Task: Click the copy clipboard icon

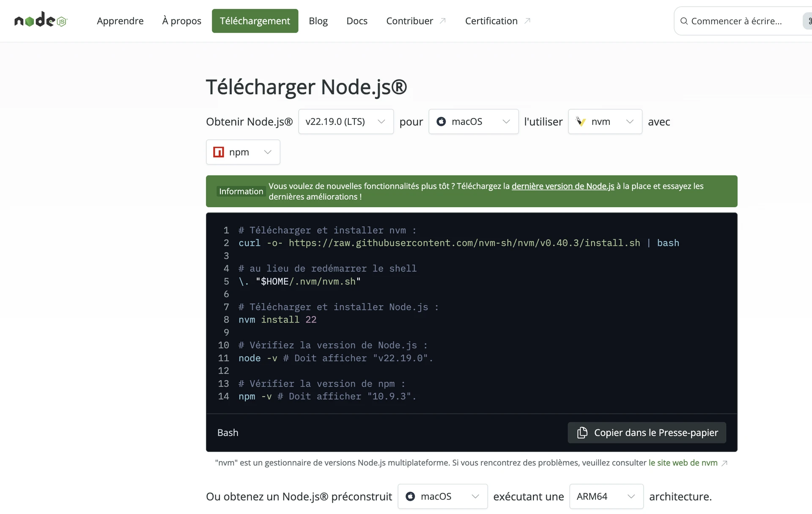Action: click(x=582, y=432)
